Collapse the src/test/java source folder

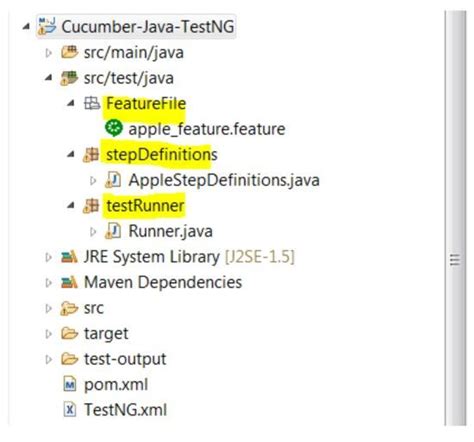pos(48,78)
